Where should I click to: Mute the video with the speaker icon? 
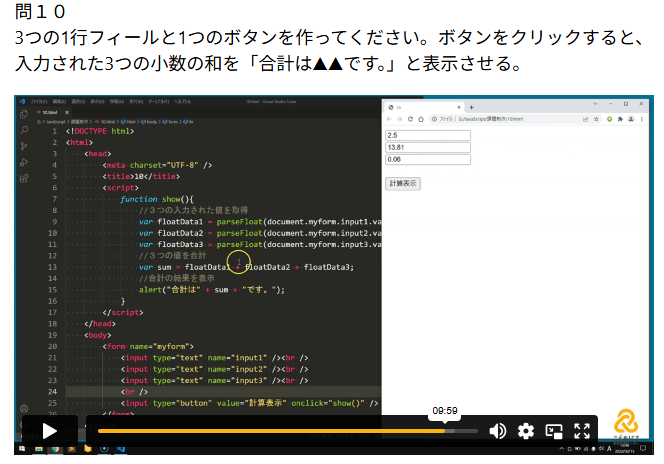498,431
